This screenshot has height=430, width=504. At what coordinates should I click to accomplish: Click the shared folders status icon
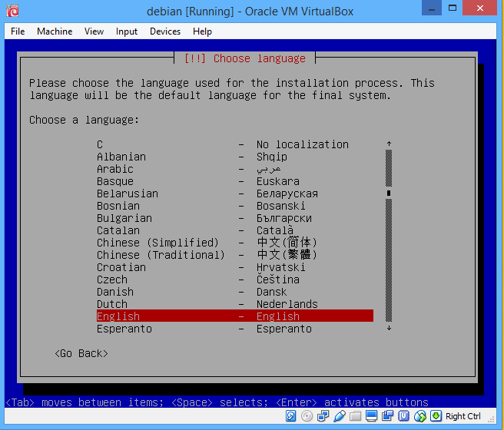(x=356, y=416)
